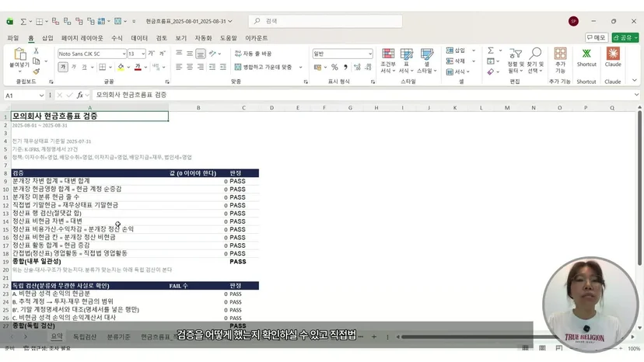The image size is (644, 362).
Task: Click the Share (공유) button
Action: click(x=625, y=38)
